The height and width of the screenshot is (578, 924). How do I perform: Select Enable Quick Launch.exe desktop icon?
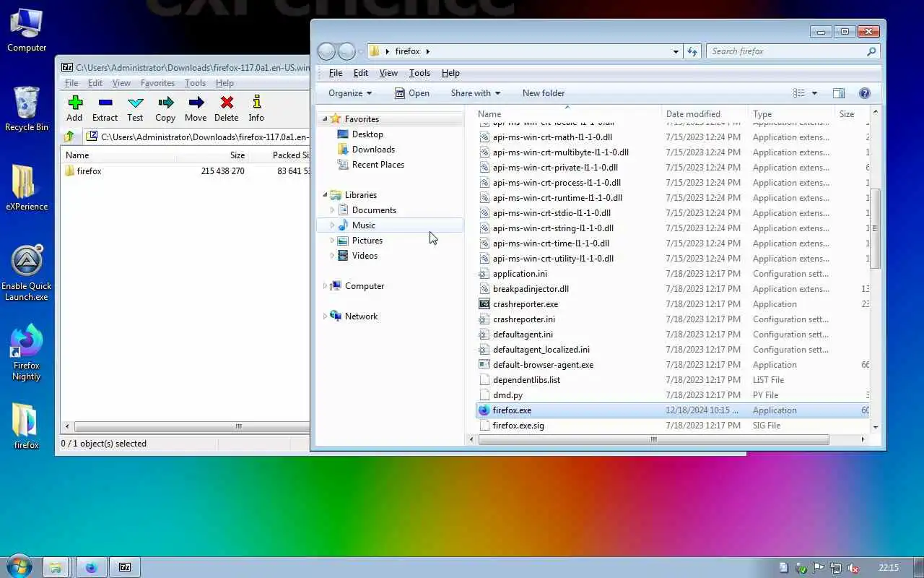click(x=27, y=273)
